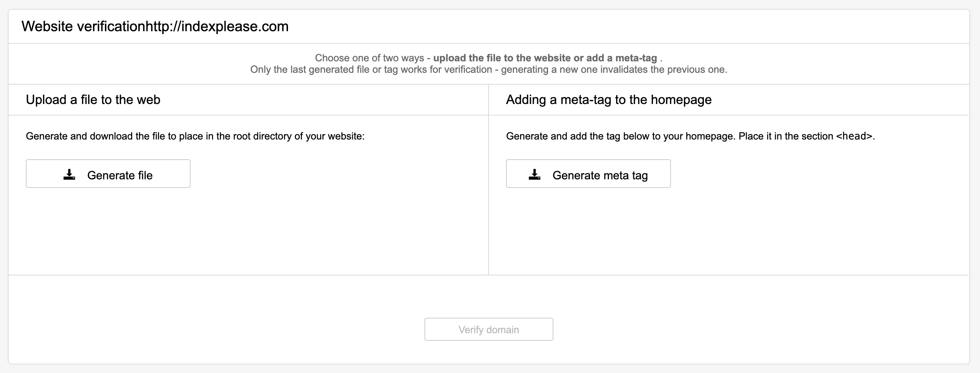Click the line "Only the last generated file or tag works"
Screen dimensions: 980x373
(x=489, y=70)
